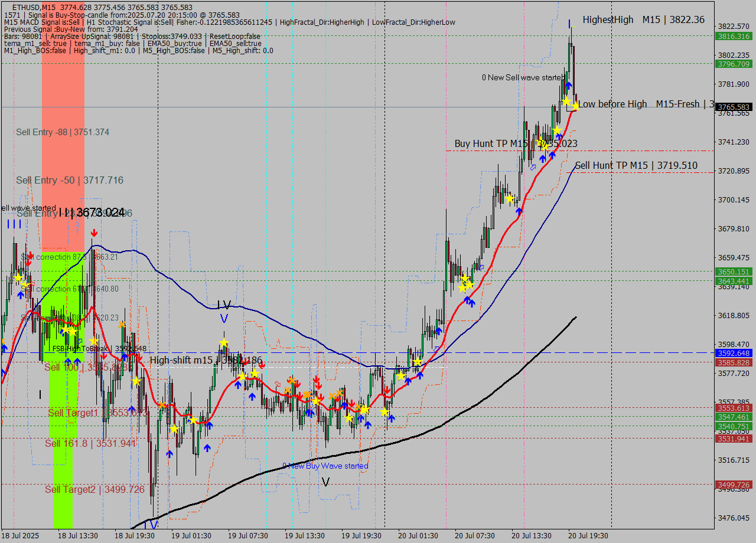Screen dimensions: 756x543
Task: Click the 19 Jul 13:30 time axis label
Action: click(x=305, y=536)
